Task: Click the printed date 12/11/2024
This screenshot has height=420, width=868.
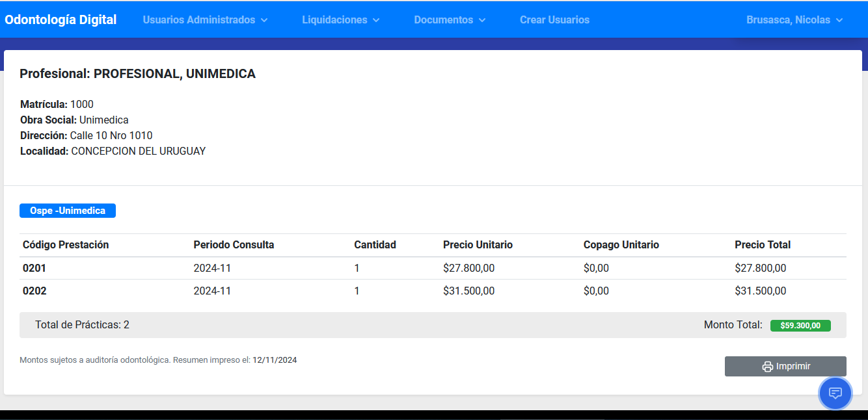Action: tap(275, 360)
